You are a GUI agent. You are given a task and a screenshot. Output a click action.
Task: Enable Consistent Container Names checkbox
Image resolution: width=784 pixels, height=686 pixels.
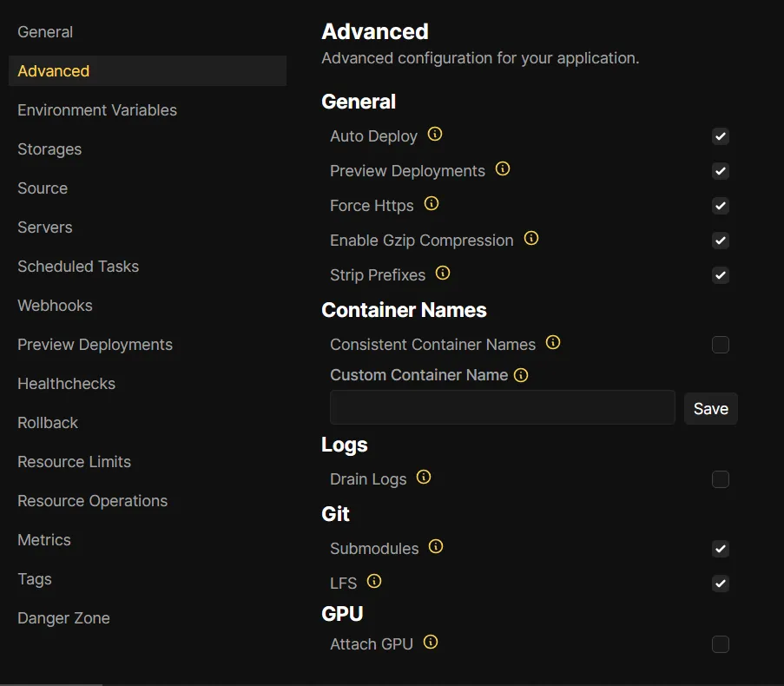tap(721, 345)
